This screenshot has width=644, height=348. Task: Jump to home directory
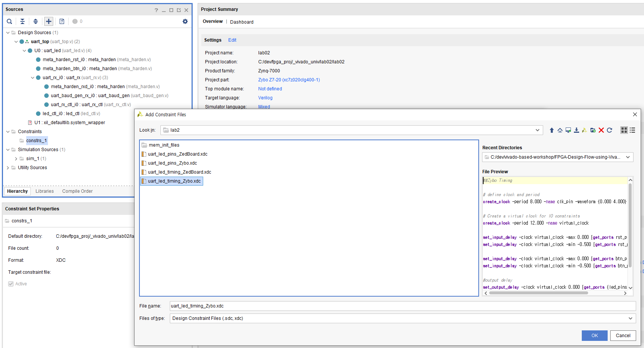click(x=560, y=130)
